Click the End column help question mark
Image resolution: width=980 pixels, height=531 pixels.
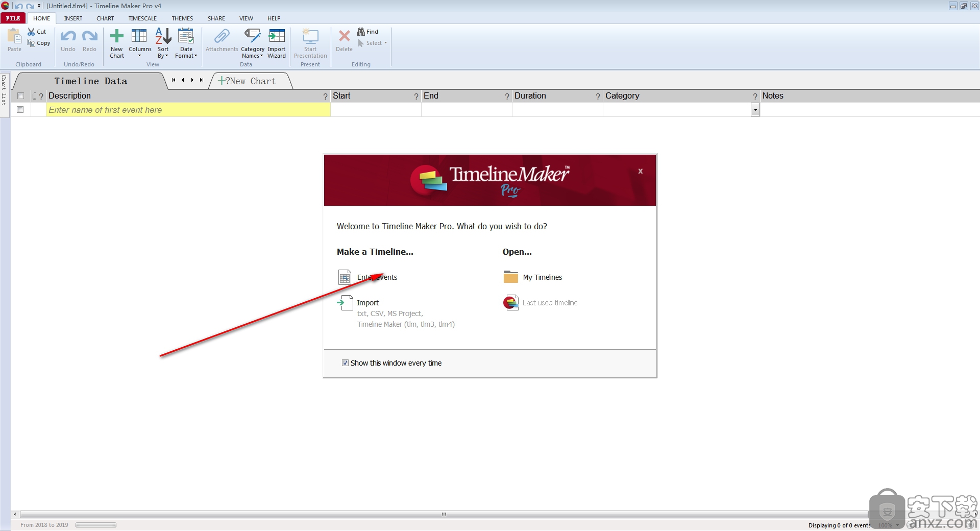(507, 96)
